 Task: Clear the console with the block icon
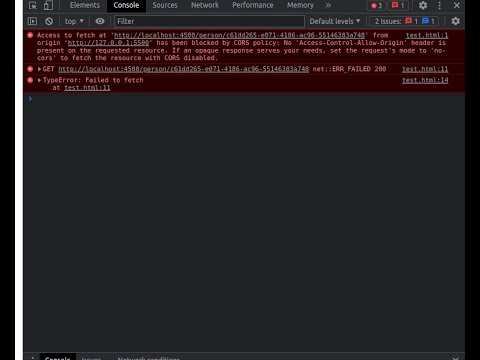pos(49,21)
